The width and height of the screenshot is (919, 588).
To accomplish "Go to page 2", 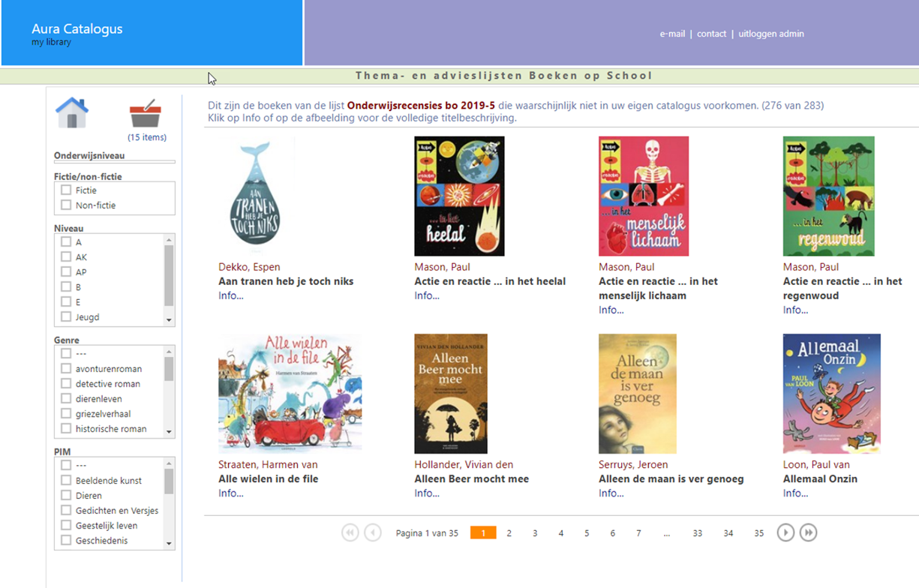I will [509, 533].
